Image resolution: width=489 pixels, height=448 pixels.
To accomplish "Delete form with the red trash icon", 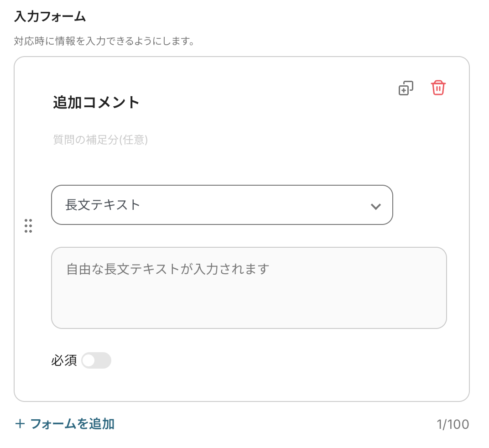I will (x=438, y=88).
